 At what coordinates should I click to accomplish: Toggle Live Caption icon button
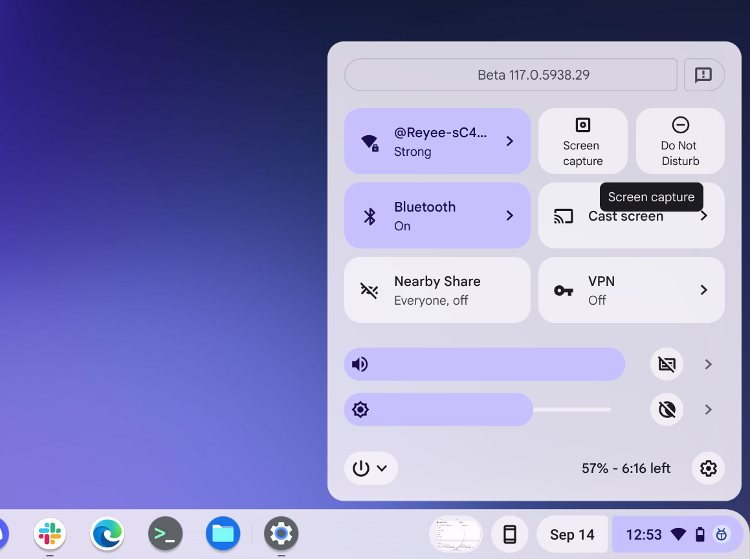(667, 364)
